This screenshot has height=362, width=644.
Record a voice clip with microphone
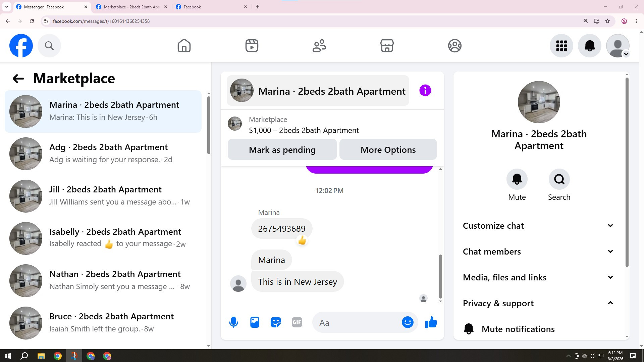(234, 323)
